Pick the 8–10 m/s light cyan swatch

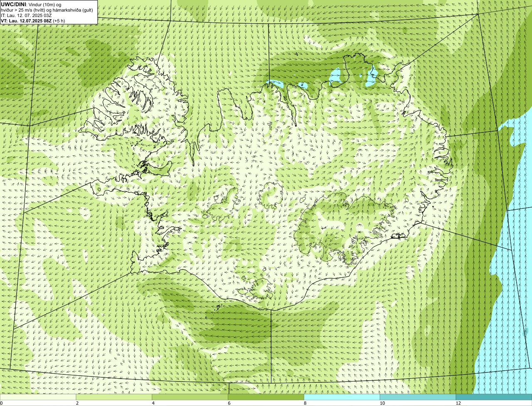pyautogui.click(x=342, y=397)
